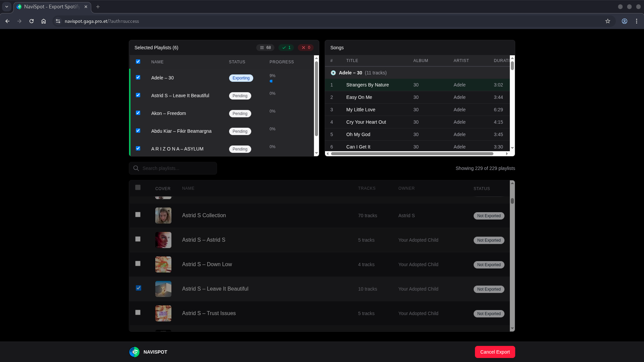Check the Astrid S – Trust Issues playlist
The height and width of the screenshot is (362, 644).
pos(138,312)
